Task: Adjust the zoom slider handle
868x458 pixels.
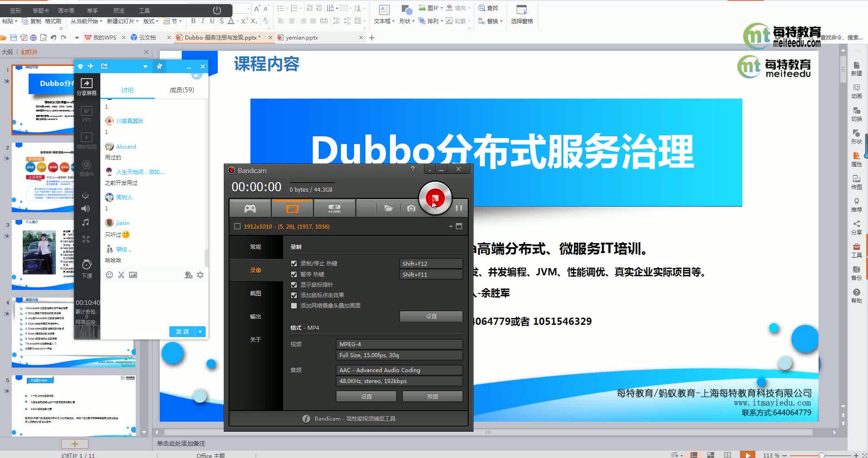Action: [x=822, y=455]
